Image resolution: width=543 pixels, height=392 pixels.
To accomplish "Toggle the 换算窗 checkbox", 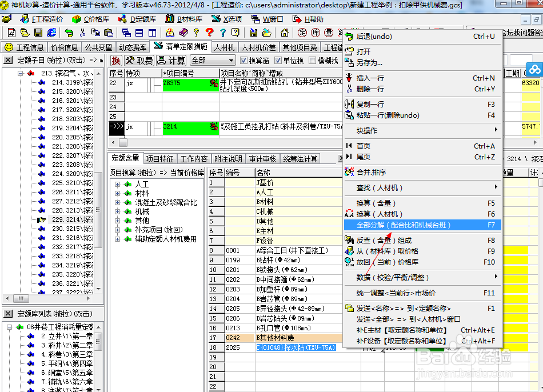I will click(244, 61).
